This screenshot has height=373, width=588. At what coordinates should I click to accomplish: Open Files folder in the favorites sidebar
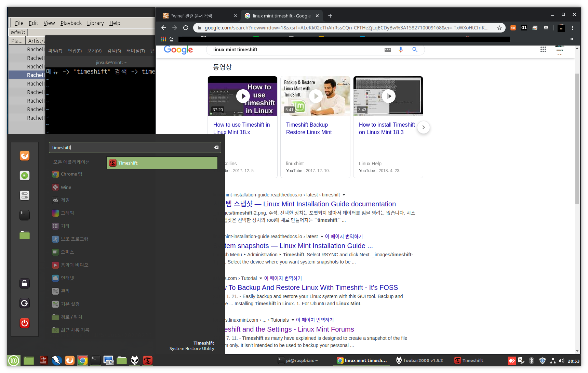pos(25,235)
